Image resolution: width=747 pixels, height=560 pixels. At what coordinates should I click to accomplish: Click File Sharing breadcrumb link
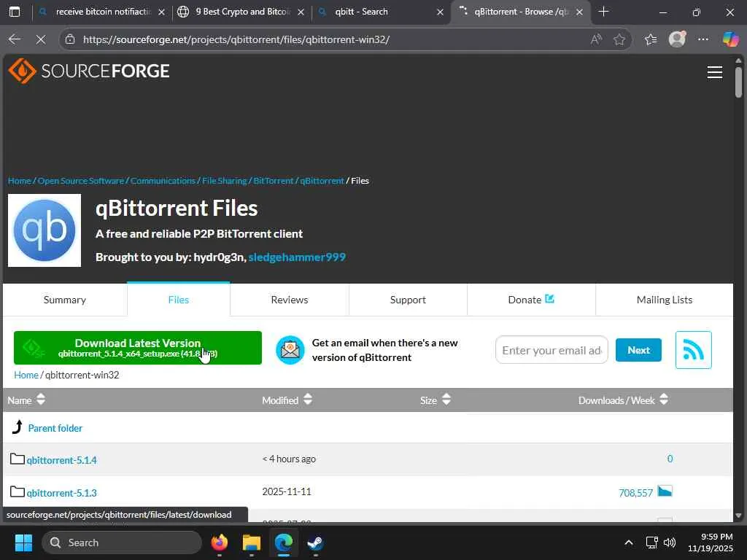coord(225,181)
